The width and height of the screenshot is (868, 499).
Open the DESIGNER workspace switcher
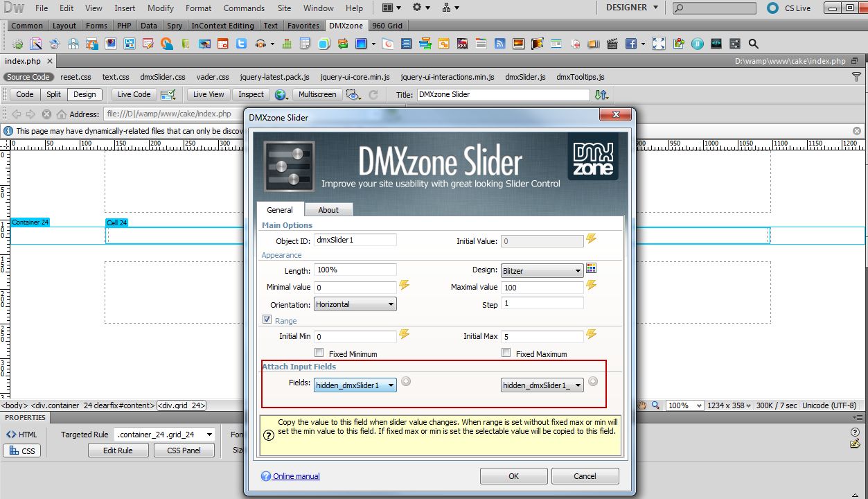click(x=632, y=8)
